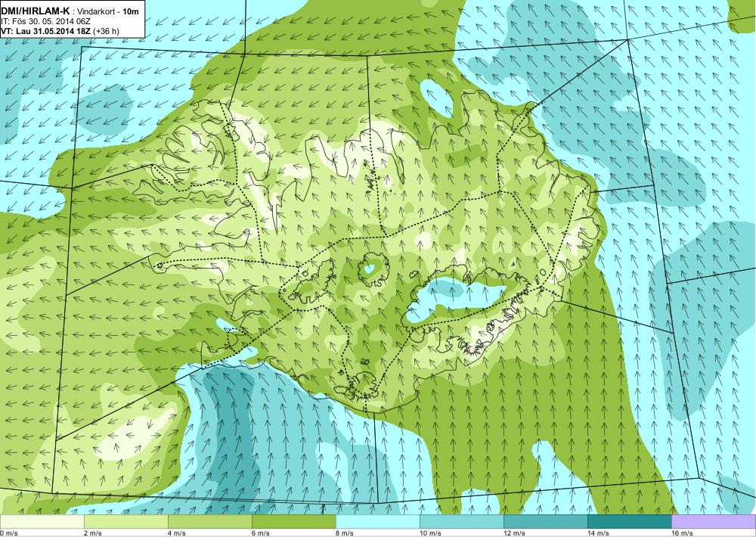The width and height of the screenshot is (756, 537).
Task: Click the pale yellow 0–2 m/s legend swatch
Action: (42, 522)
